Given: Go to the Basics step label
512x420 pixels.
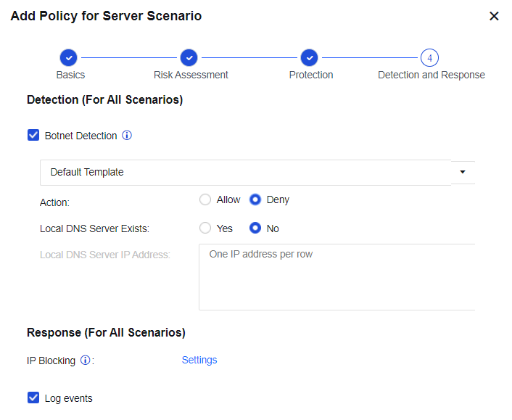Looking at the screenshot, I should point(70,75).
